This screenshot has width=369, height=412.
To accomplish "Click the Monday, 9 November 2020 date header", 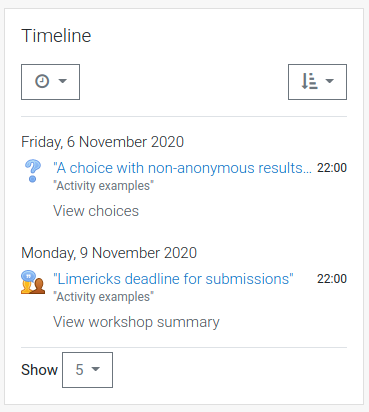I will click(x=109, y=253).
